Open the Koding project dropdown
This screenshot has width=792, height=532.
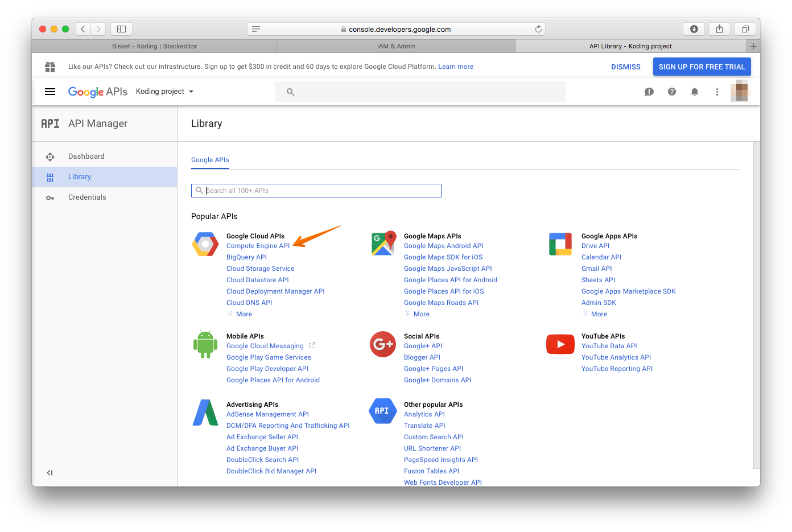[x=164, y=92]
